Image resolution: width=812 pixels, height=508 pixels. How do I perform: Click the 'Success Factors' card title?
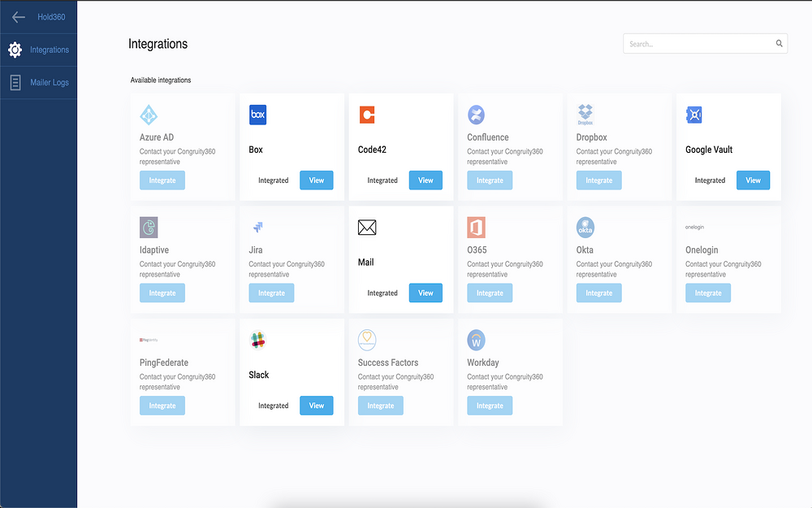388,363
